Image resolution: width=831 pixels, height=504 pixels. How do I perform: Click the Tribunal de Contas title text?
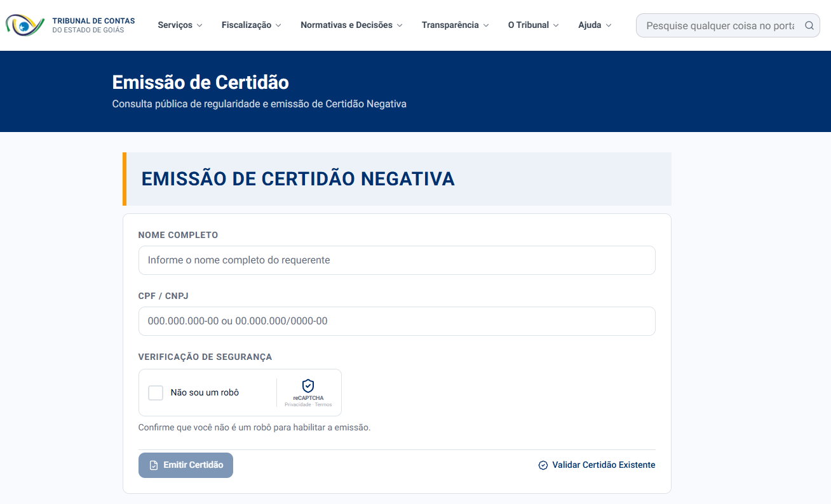[x=93, y=21]
